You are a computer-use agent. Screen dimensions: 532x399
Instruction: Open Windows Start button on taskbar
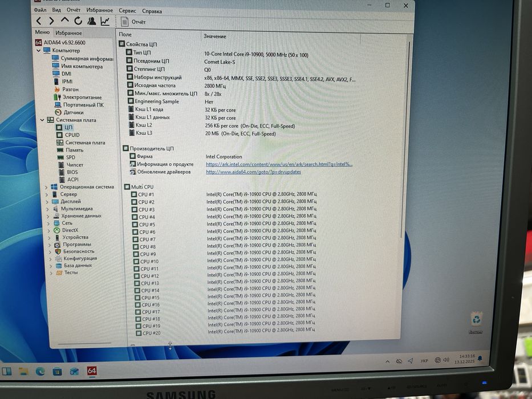tap(7, 371)
